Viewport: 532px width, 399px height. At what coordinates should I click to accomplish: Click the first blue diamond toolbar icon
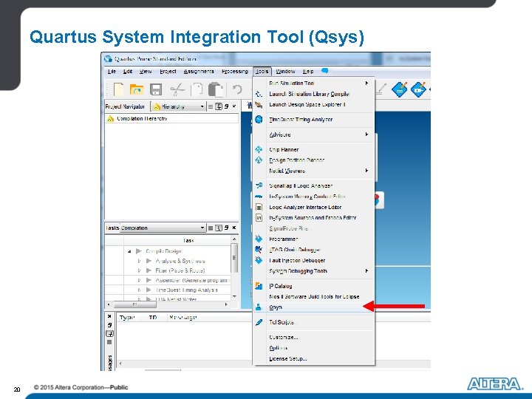point(399,89)
